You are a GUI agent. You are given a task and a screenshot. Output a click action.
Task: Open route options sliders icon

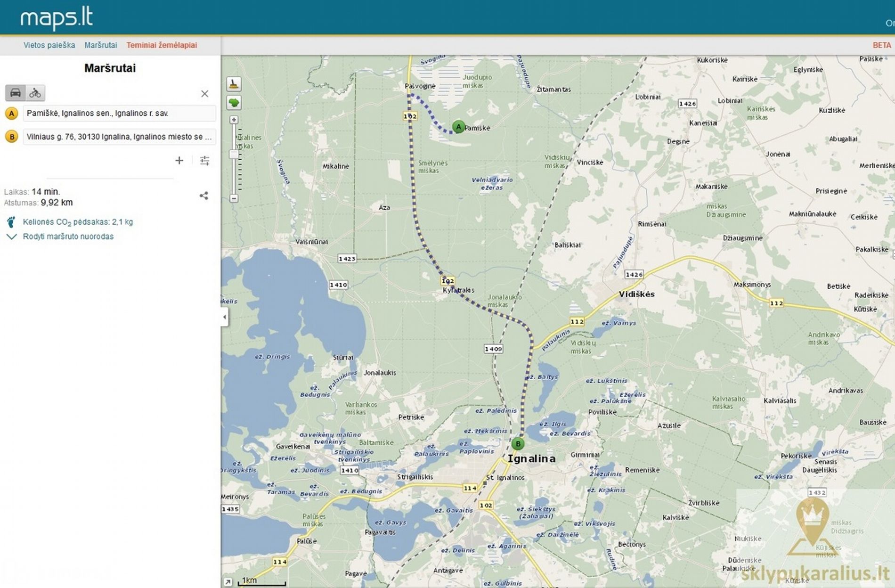coord(204,161)
